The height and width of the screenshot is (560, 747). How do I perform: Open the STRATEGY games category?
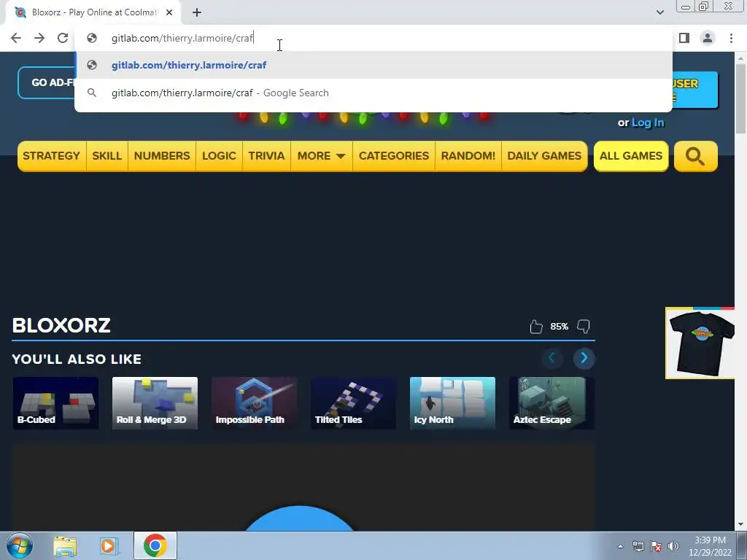coord(52,156)
